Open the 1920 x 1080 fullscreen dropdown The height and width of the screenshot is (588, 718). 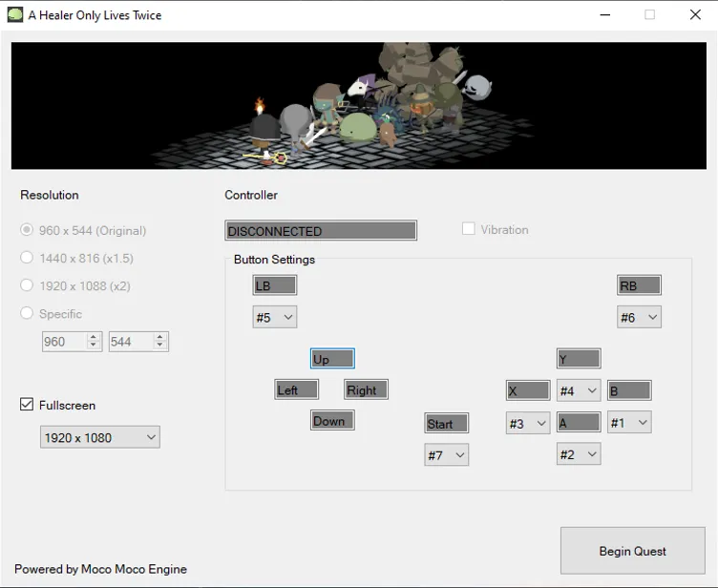(x=100, y=437)
